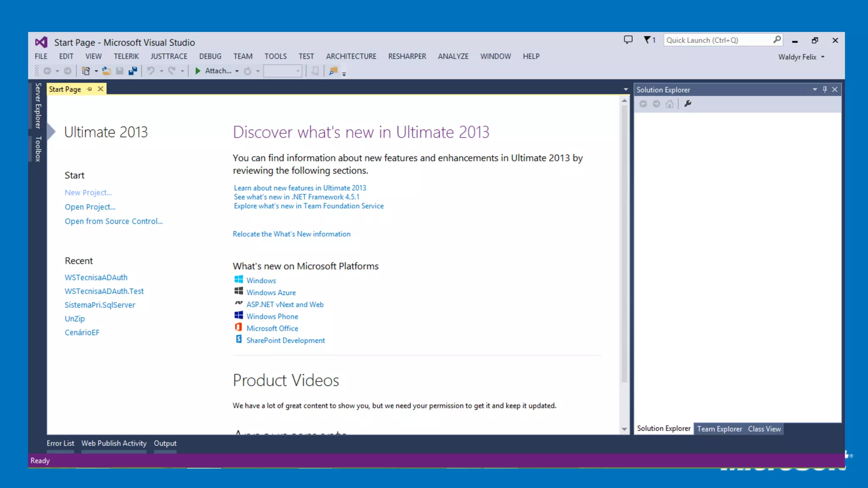Viewport: 868px width, 488px height.
Task: Open the recent project WSTecnisaADAuth.Test
Action: (x=104, y=291)
